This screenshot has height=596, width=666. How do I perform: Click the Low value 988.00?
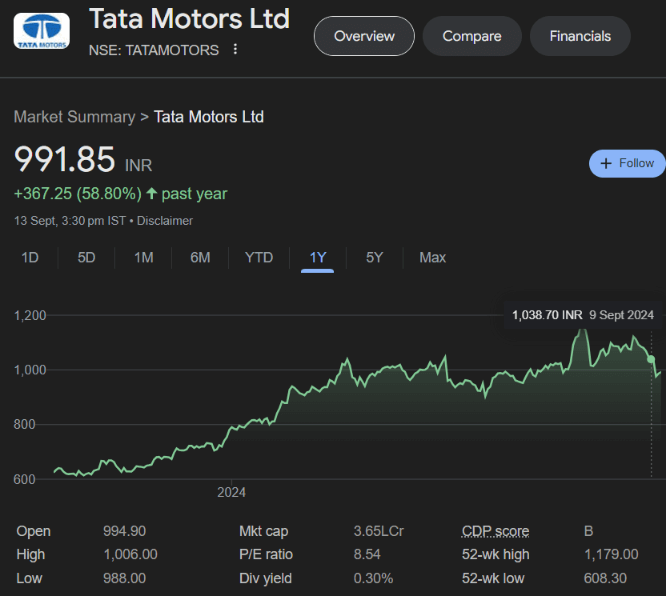tap(124, 578)
